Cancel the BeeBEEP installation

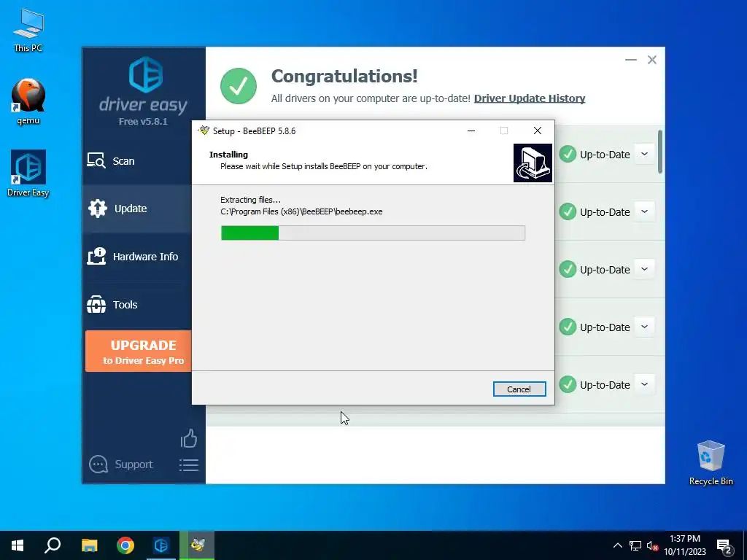click(x=519, y=389)
